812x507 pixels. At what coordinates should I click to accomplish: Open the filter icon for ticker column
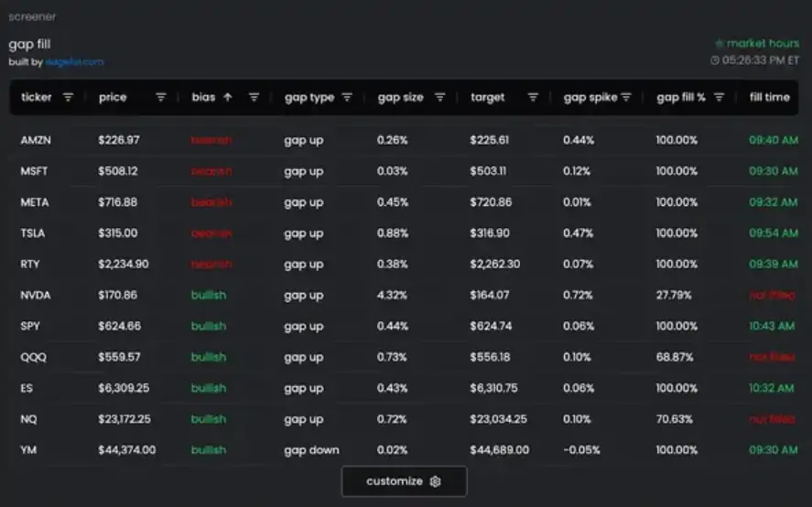point(68,97)
